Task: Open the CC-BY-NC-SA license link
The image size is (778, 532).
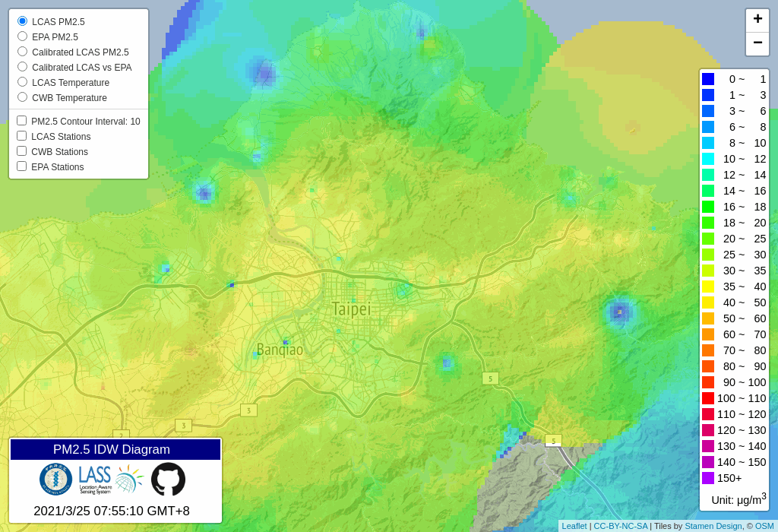Action: pyautogui.click(x=620, y=526)
